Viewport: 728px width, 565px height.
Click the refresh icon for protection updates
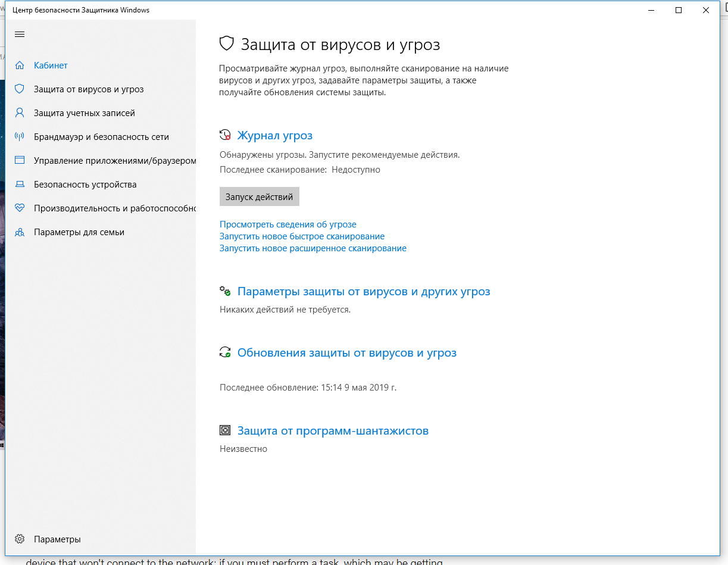[x=226, y=352]
